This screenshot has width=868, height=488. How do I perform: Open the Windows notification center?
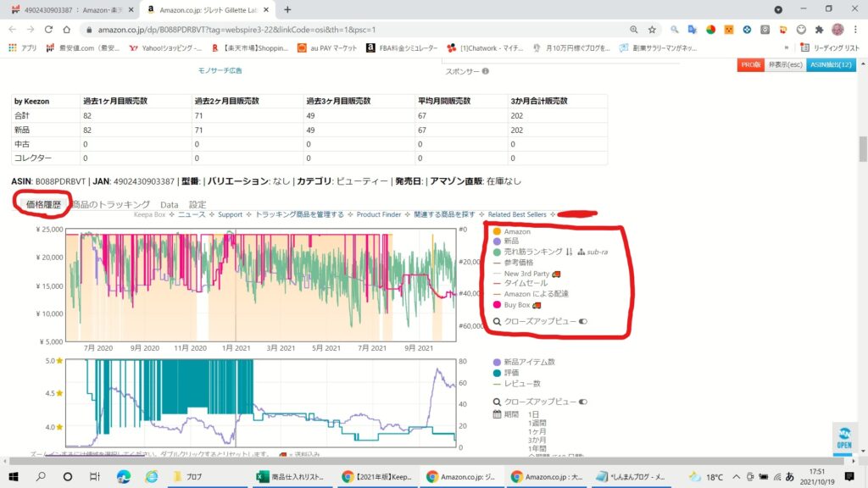[x=849, y=476]
